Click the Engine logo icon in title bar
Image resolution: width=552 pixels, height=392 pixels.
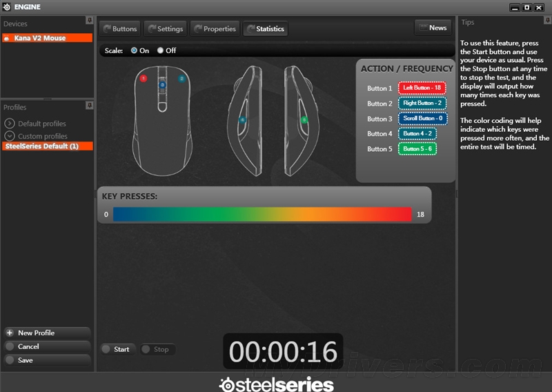coord(6,7)
